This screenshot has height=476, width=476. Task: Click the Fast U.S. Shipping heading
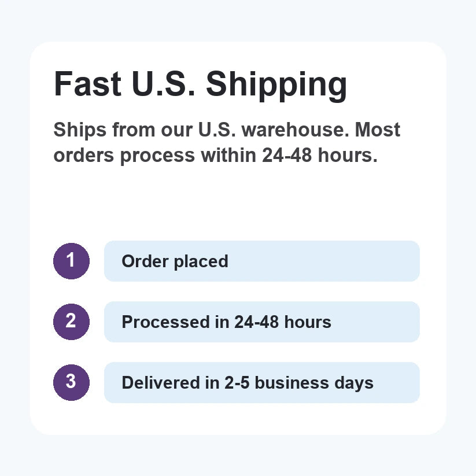point(200,85)
